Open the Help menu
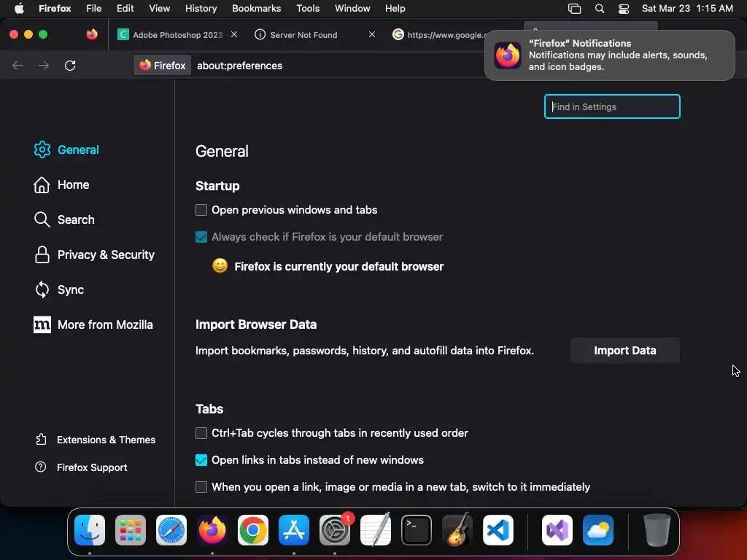The width and height of the screenshot is (747, 560). click(x=395, y=9)
